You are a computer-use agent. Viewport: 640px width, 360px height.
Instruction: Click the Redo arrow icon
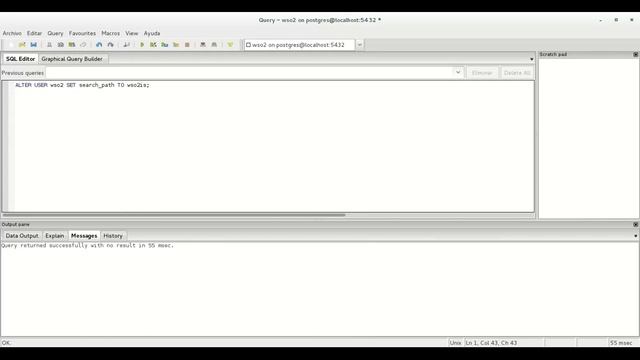click(110, 45)
